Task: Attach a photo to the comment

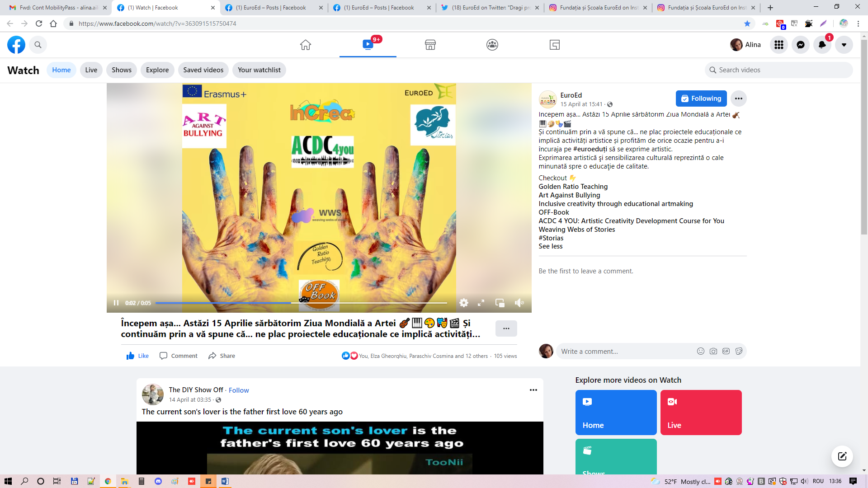Action: (713, 351)
